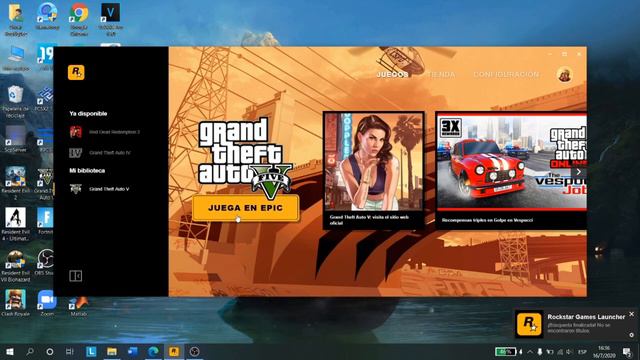Open Fortnite desktop shortcut
The width and height of the screenshot is (640, 360).
(x=45, y=221)
